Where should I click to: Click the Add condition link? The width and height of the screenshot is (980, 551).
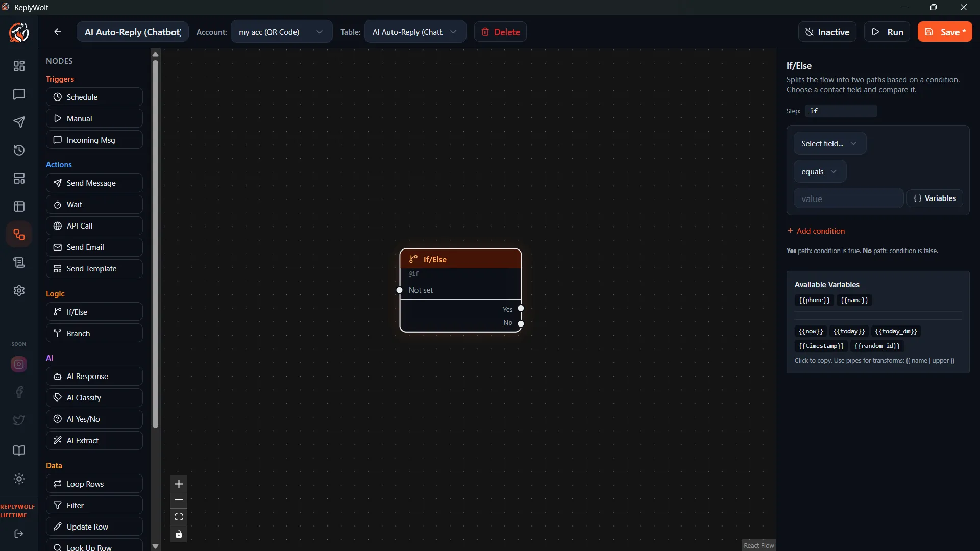(x=816, y=231)
